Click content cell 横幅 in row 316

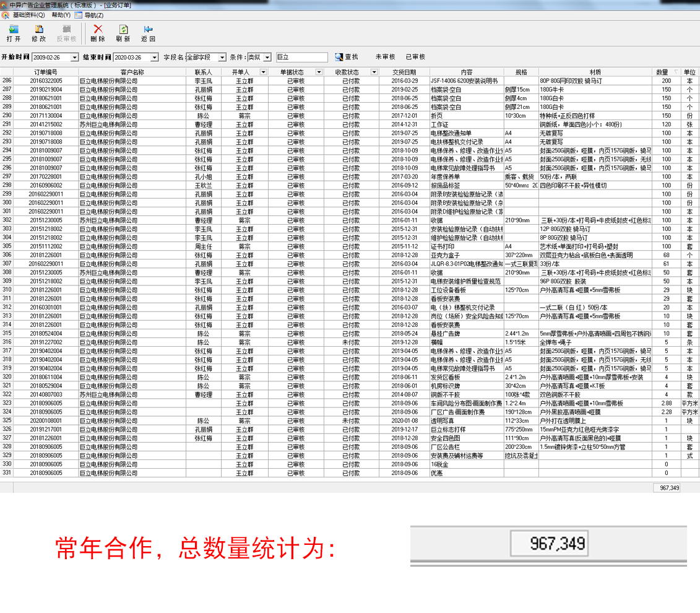436,342
